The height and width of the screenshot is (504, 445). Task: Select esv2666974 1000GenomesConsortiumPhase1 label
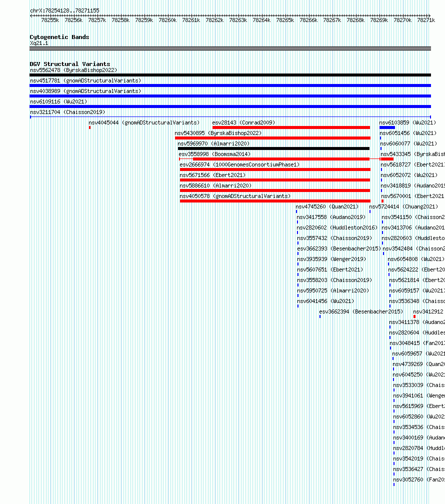point(239,164)
